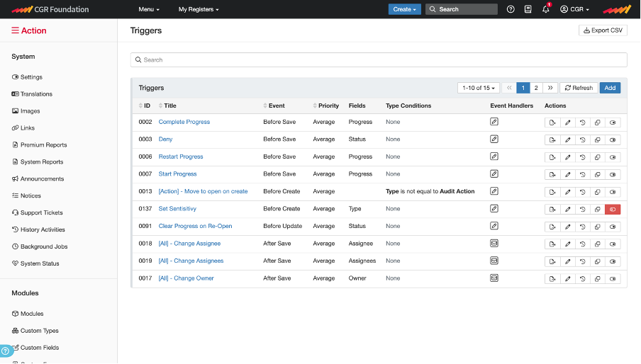Enable the red Set Sentisitivy trigger toggle
The image size is (641, 364).
613,210
